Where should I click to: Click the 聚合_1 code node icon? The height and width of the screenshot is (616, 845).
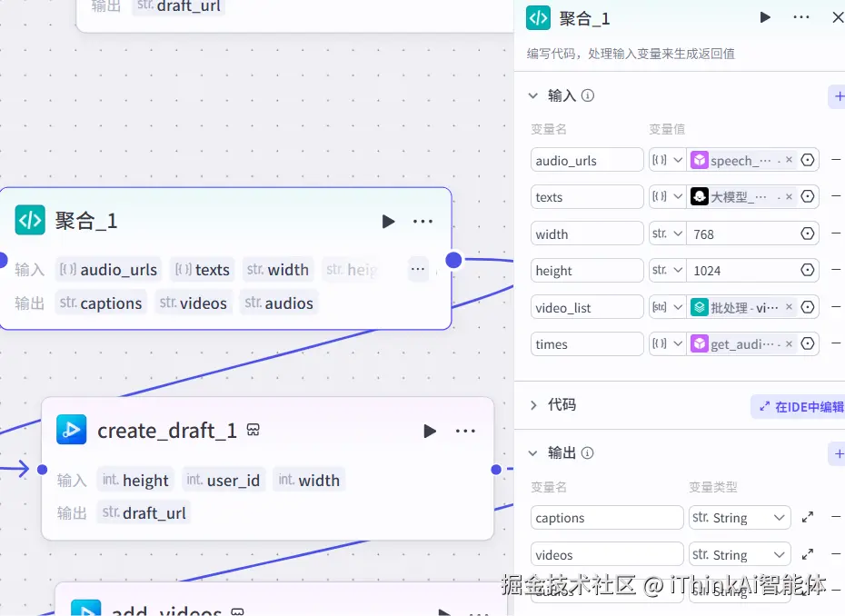tap(30, 220)
